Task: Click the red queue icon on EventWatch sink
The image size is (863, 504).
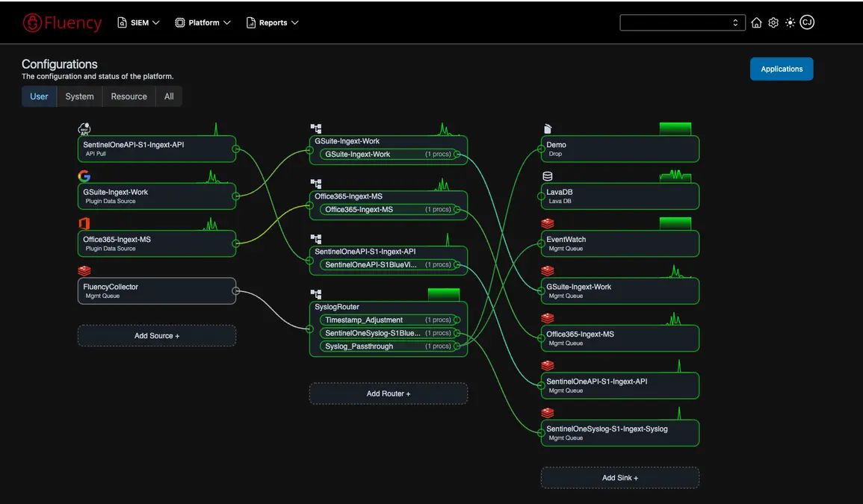Action: click(548, 223)
